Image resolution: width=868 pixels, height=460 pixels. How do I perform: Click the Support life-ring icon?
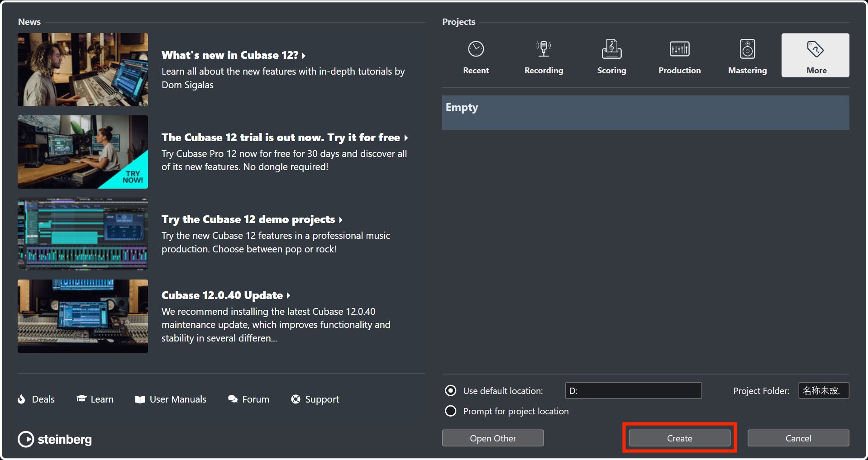pos(296,399)
